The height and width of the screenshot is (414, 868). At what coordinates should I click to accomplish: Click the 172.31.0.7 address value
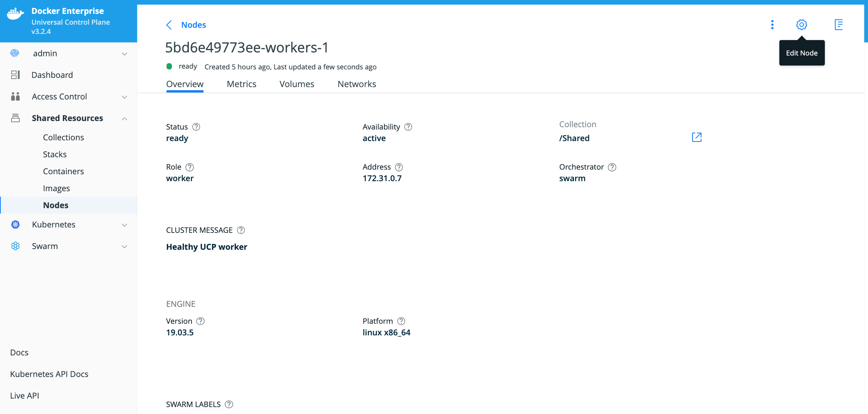[x=382, y=178]
